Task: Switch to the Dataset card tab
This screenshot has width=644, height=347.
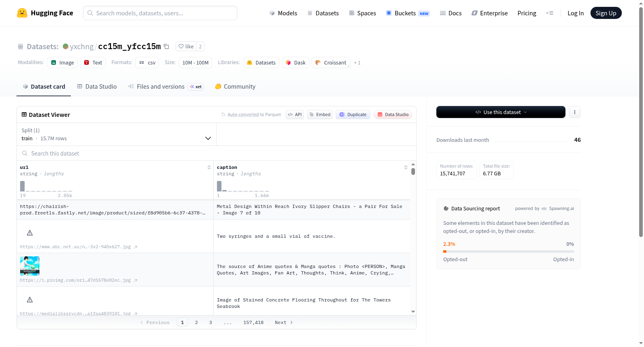Action: [44, 86]
